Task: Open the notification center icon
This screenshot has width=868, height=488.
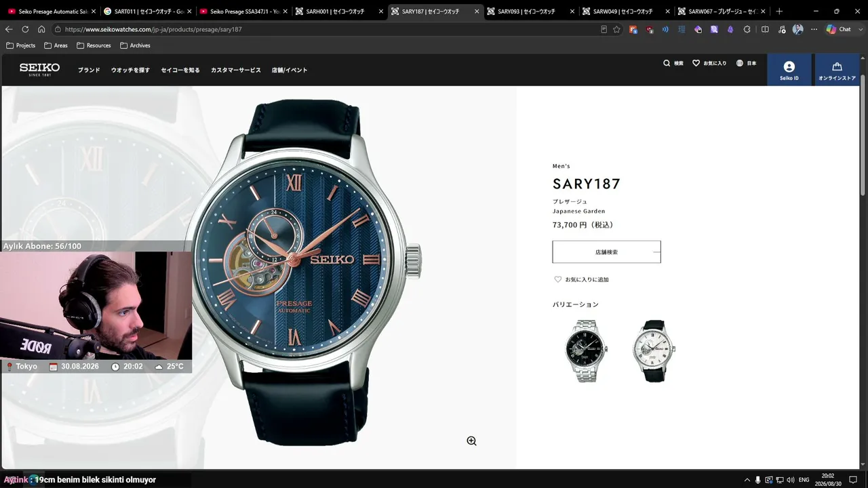Action: 853,480
